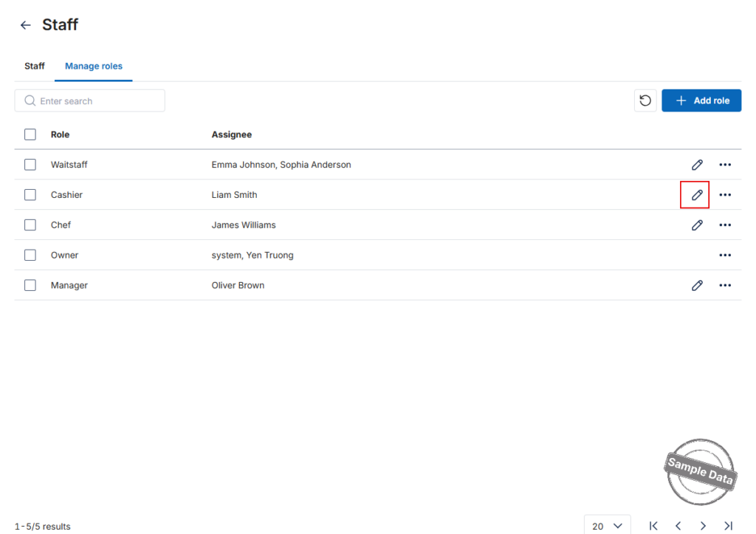Click the Add role button

pos(701,100)
